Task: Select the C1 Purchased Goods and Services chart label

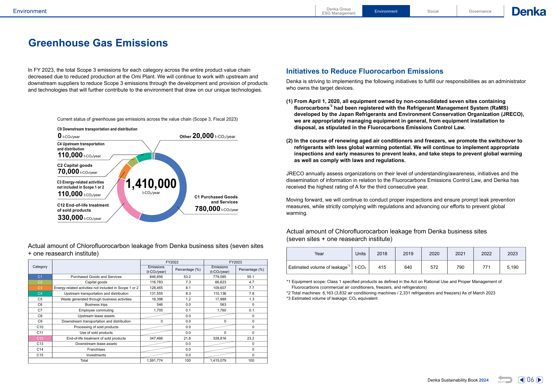Action: pos(216,203)
